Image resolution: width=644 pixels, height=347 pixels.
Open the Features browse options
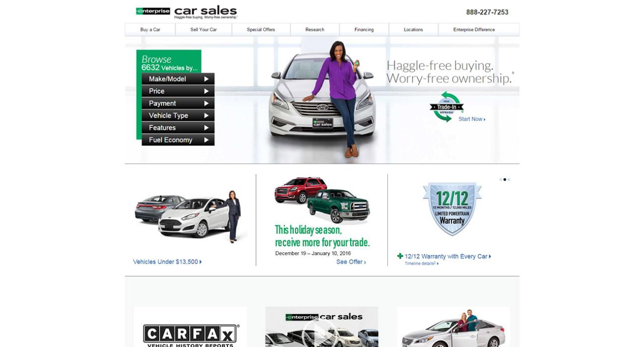click(179, 127)
